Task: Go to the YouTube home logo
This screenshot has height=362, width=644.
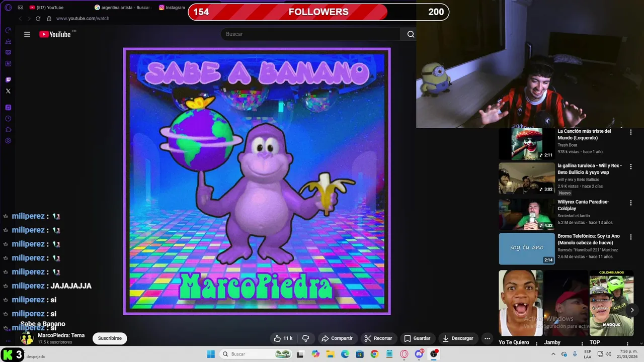Action: click(x=55, y=34)
